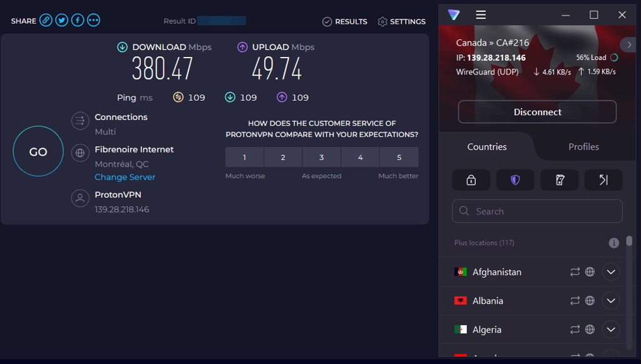The width and height of the screenshot is (641, 364).
Task: Click the Albania smart routing icon
Action: (575, 301)
